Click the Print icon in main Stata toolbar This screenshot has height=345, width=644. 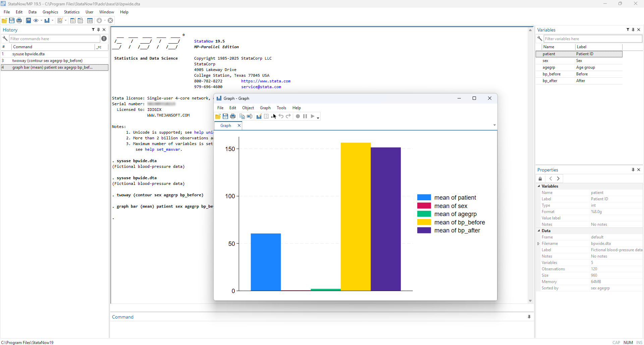[x=19, y=21]
